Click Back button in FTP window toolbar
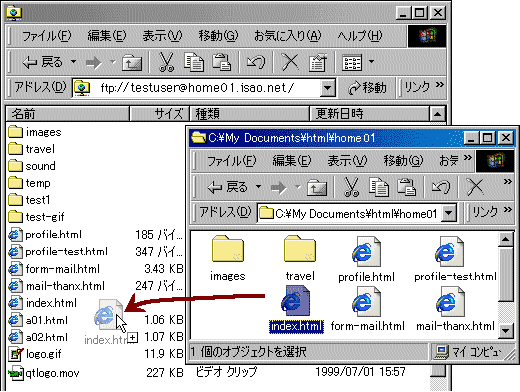 pyautogui.click(x=42, y=62)
